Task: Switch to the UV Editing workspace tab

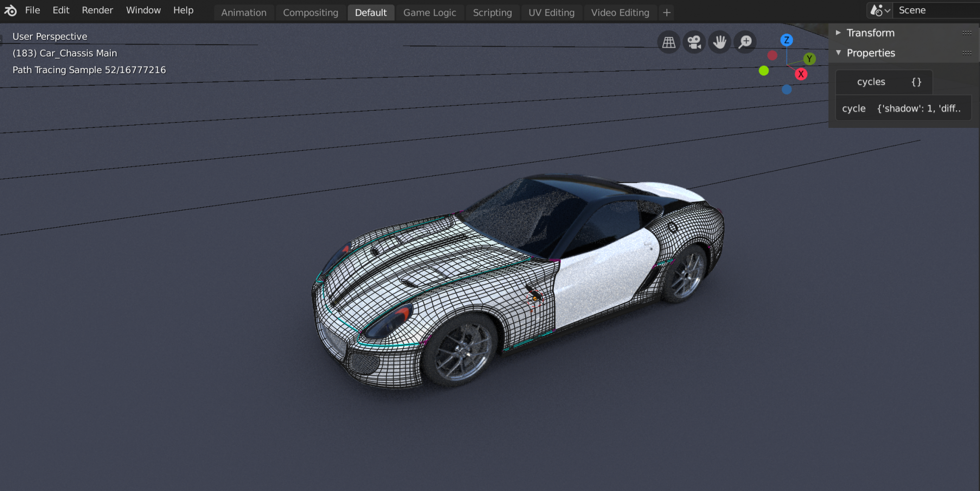Action: [x=552, y=13]
